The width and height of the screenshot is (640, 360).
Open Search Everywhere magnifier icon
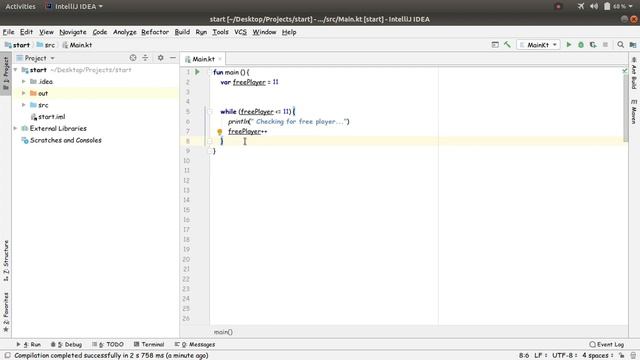pos(620,45)
